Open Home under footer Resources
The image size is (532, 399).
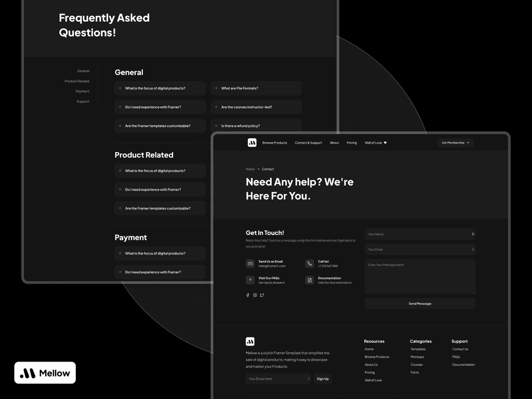tap(369, 349)
